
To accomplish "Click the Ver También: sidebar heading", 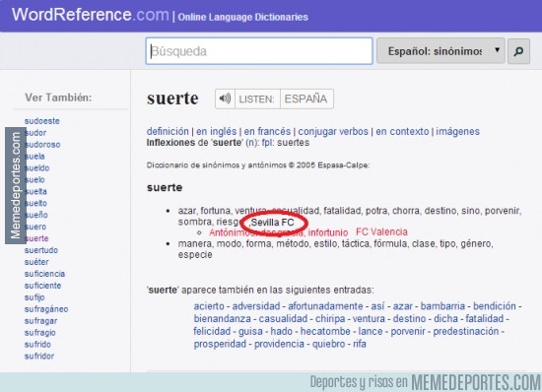I will point(58,98).
